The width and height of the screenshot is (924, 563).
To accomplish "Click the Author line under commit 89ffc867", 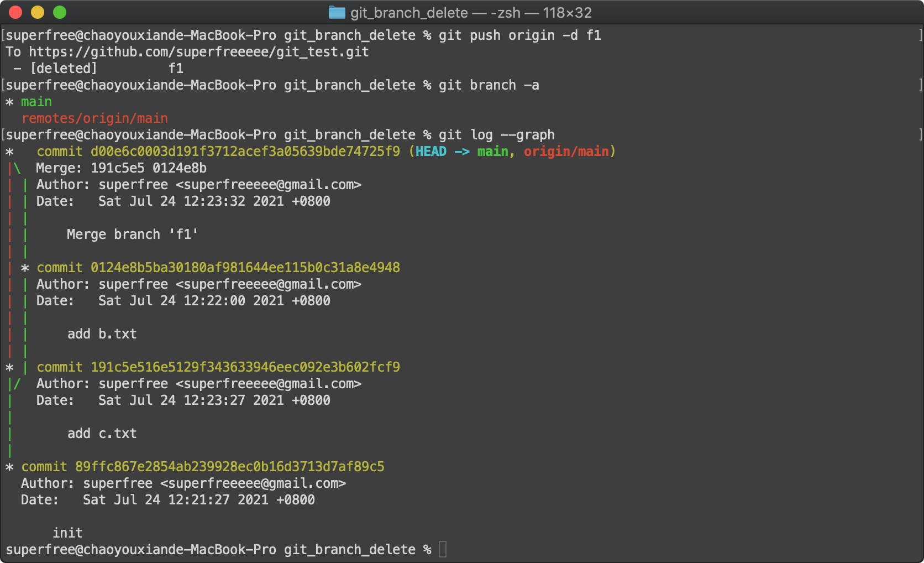I will [183, 483].
